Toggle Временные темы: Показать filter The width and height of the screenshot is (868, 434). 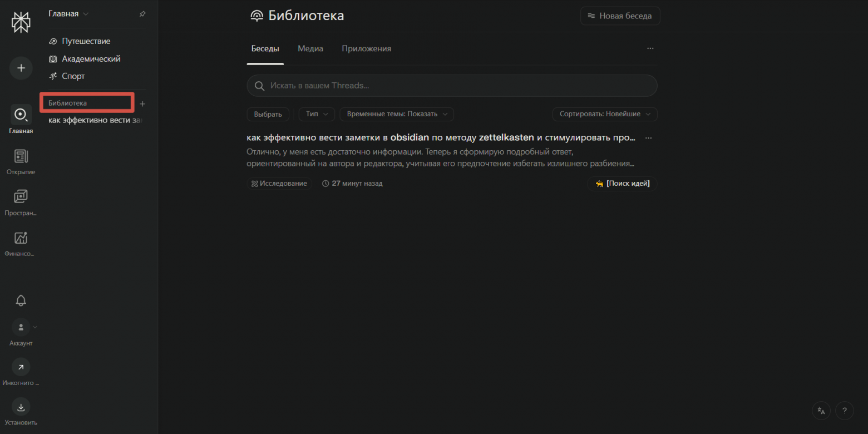tap(396, 114)
